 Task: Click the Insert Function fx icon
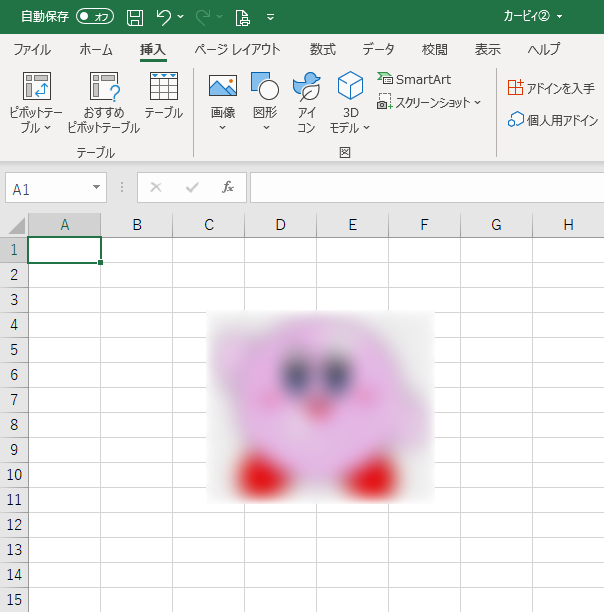point(228,187)
